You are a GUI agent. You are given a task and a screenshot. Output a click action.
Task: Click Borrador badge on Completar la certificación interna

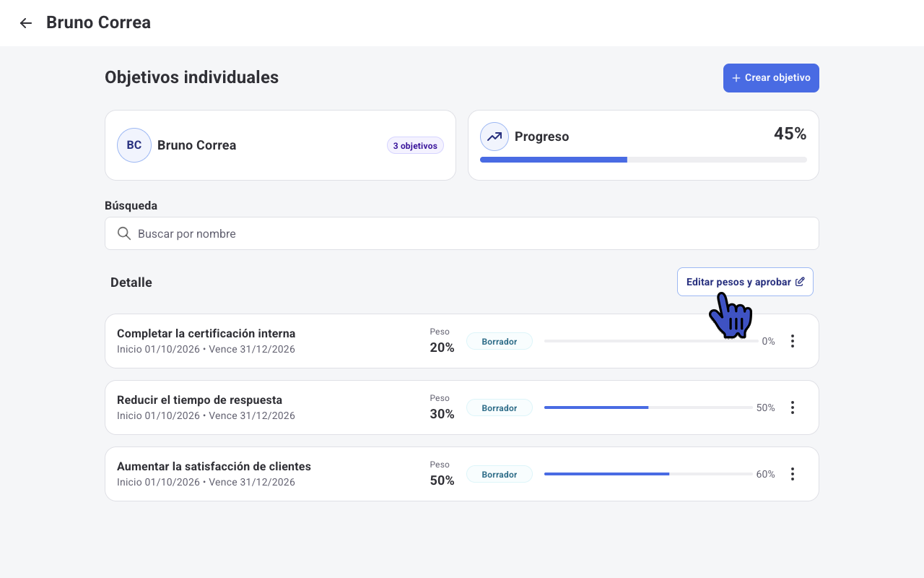tap(500, 341)
